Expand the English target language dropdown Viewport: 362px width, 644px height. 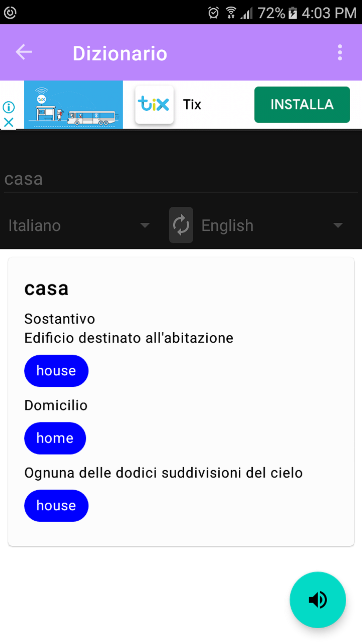(272, 225)
